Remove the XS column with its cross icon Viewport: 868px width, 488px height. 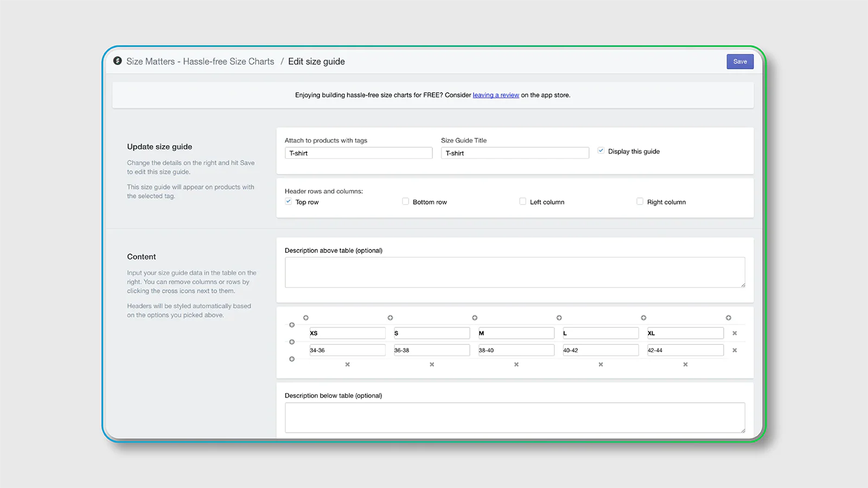(347, 364)
